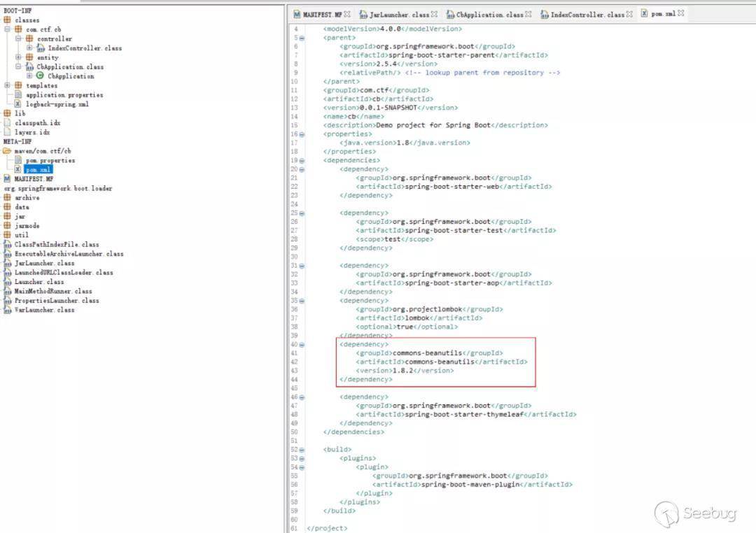
Task: Open JarLauncher.class in the tree
Action: pyautogui.click(x=44, y=263)
